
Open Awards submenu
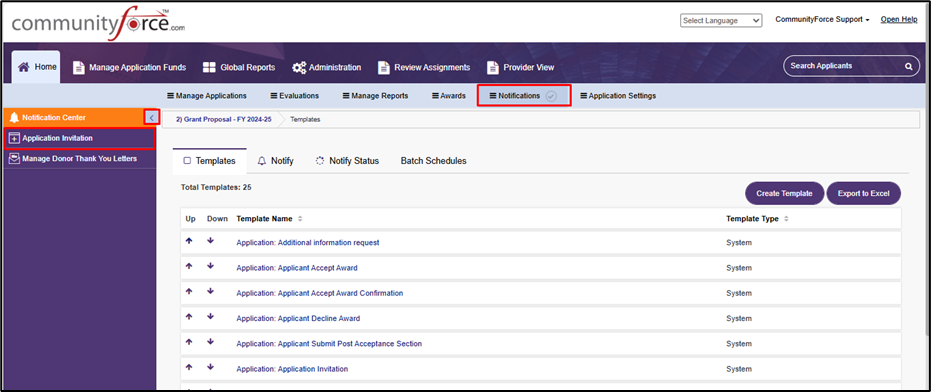[x=448, y=96]
